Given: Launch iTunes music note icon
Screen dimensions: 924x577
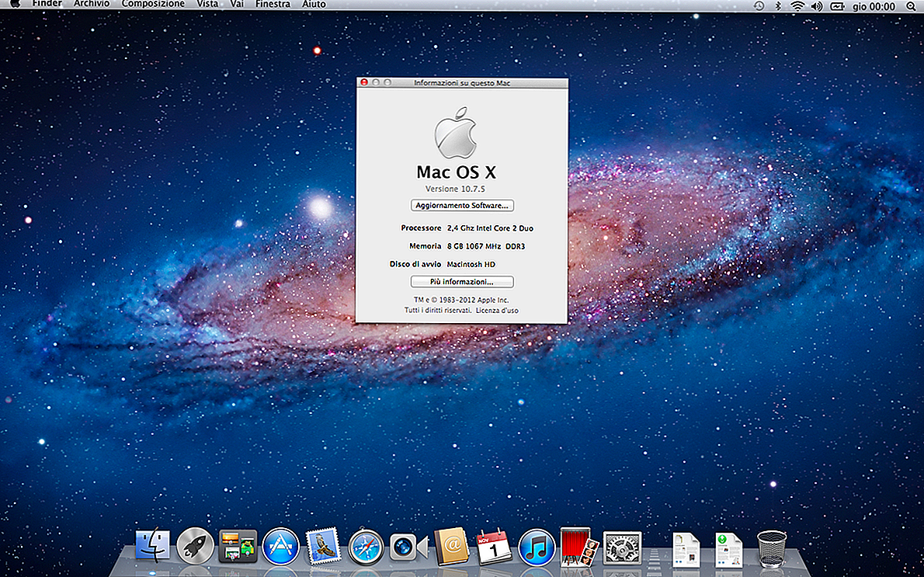Looking at the screenshot, I should 537,547.
